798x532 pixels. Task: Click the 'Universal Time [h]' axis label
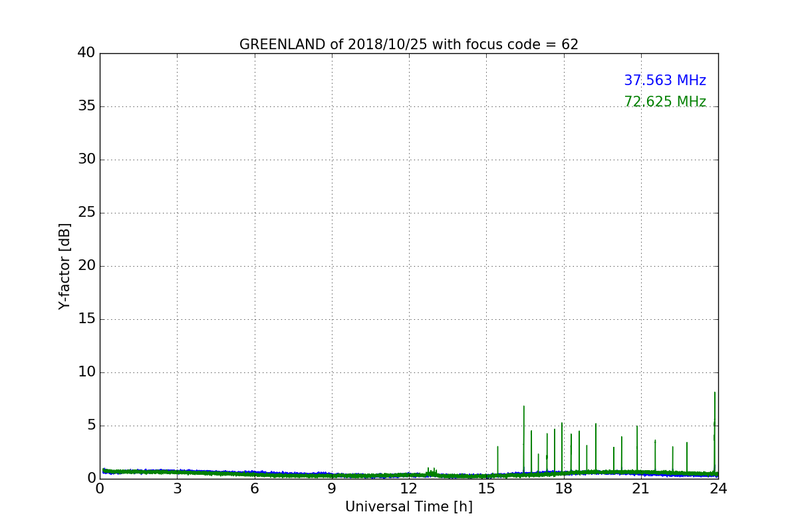[409, 507]
